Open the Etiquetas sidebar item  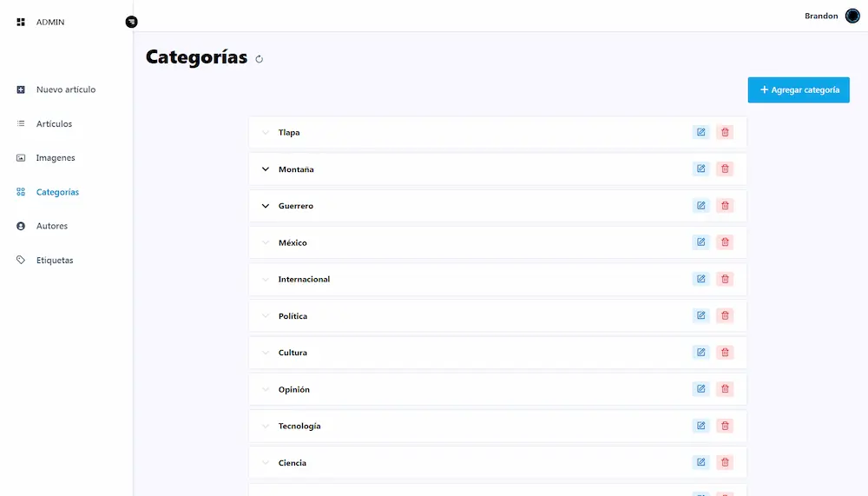(54, 261)
